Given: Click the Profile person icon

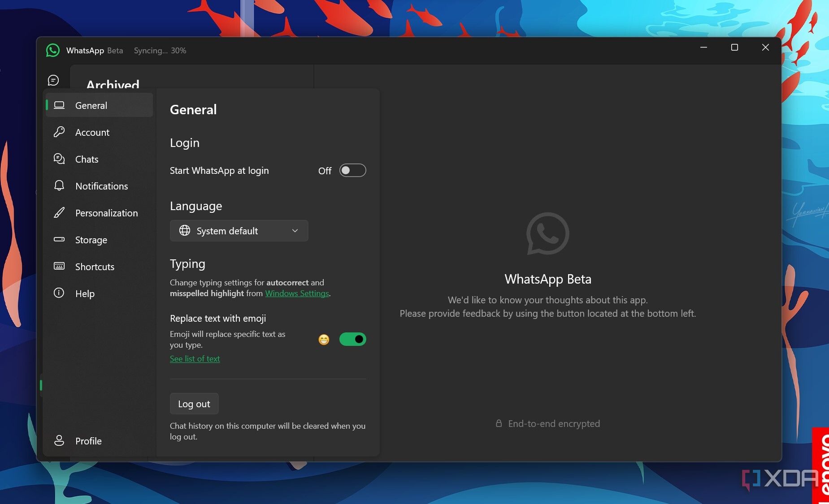Looking at the screenshot, I should pyautogui.click(x=59, y=441).
